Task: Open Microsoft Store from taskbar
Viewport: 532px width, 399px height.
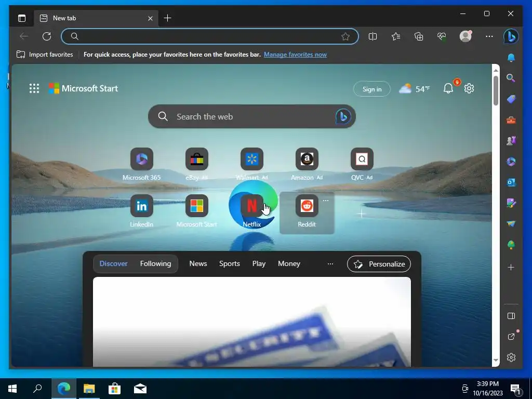Action: pos(115,389)
